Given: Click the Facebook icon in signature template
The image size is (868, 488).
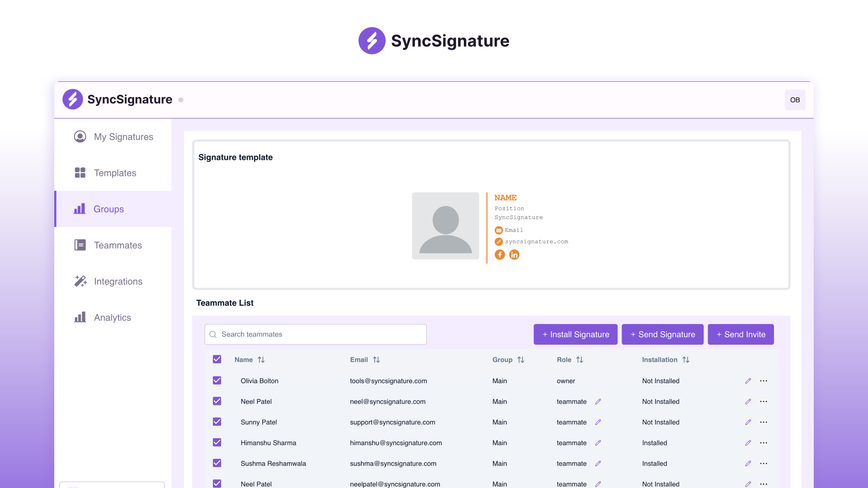Looking at the screenshot, I should (500, 254).
